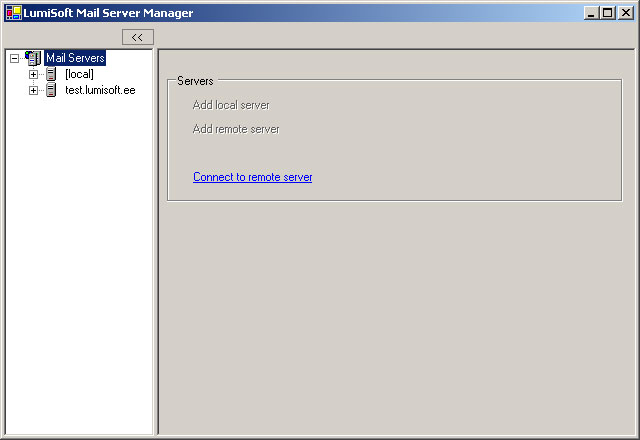Click the LumiSoft Mail Server Manager title text
The width and height of the screenshot is (640, 440).
(108, 13)
